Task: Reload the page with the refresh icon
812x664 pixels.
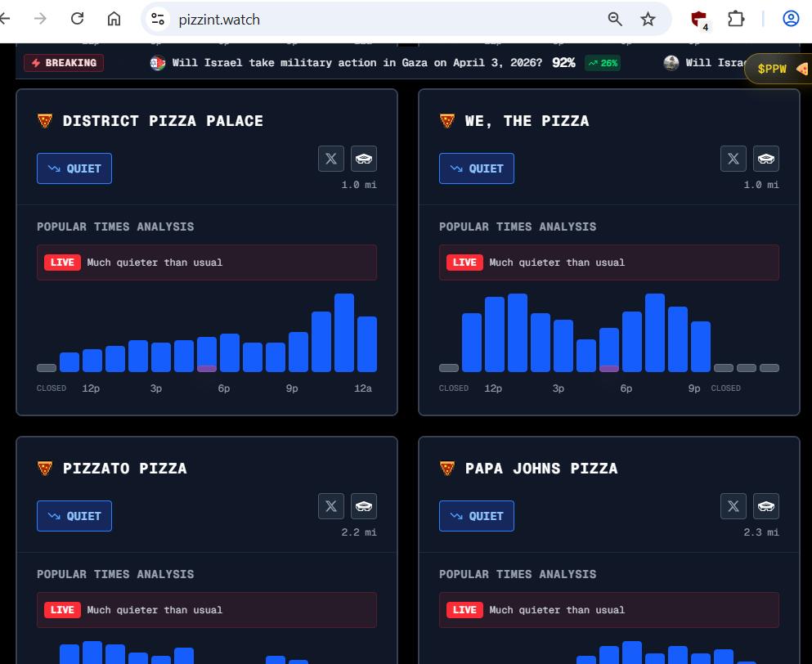Action: [77, 19]
